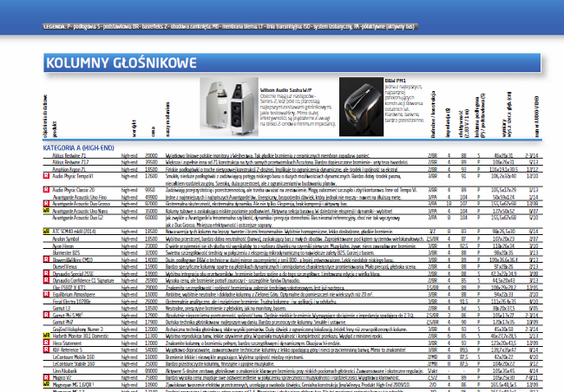Image resolution: width=564 pixels, height=392 pixels.
Task: Click efficiency 104 in Avantgarde Uno Fino row
Action: click(463, 197)
